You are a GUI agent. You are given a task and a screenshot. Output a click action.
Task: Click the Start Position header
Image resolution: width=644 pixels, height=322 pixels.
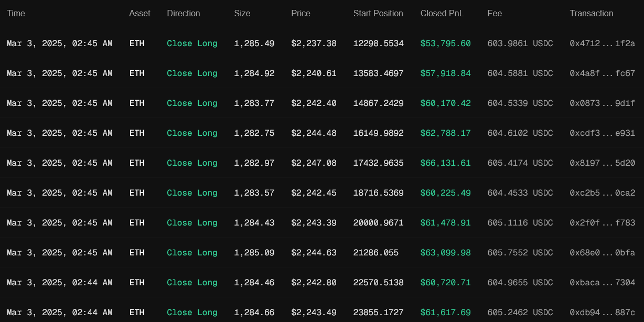378,14
